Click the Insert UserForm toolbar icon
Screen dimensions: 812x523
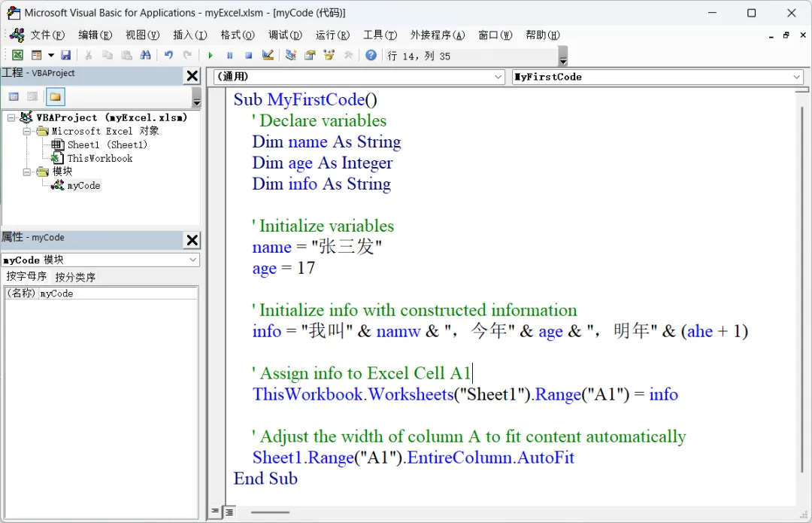(x=36, y=55)
